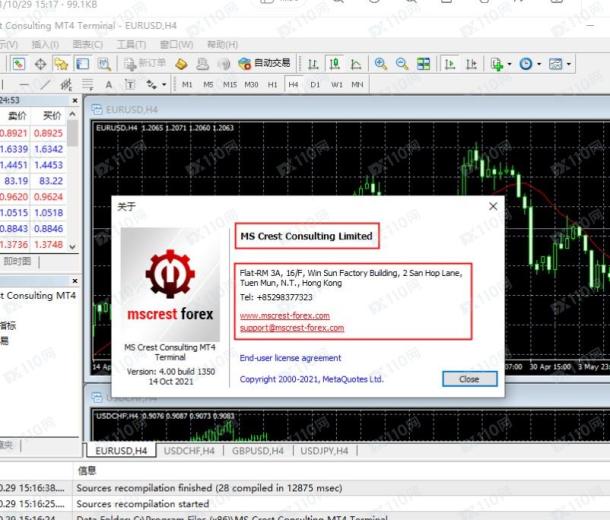The image size is (610, 520).
Task: Switch to M15 timeframe
Action: (x=230, y=84)
